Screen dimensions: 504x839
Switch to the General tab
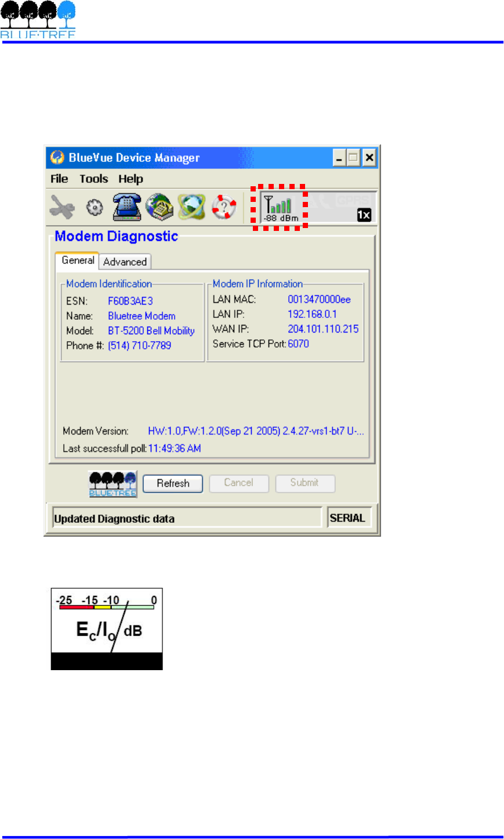77,261
